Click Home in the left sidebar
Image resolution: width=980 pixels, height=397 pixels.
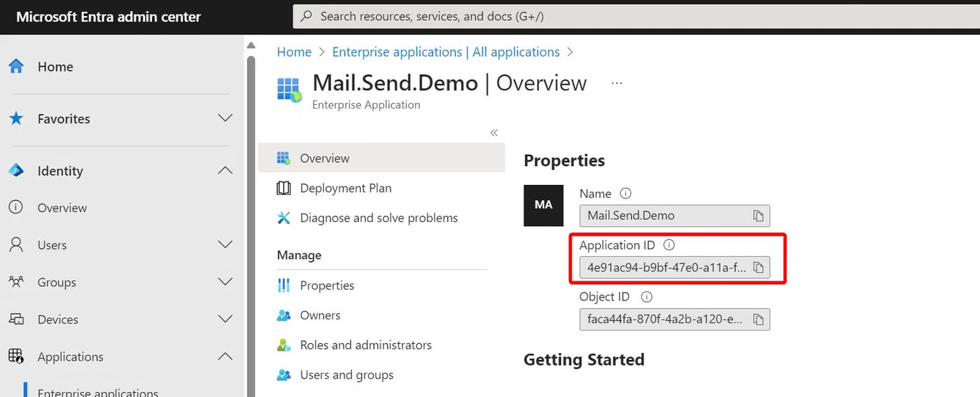click(x=55, y=67)
